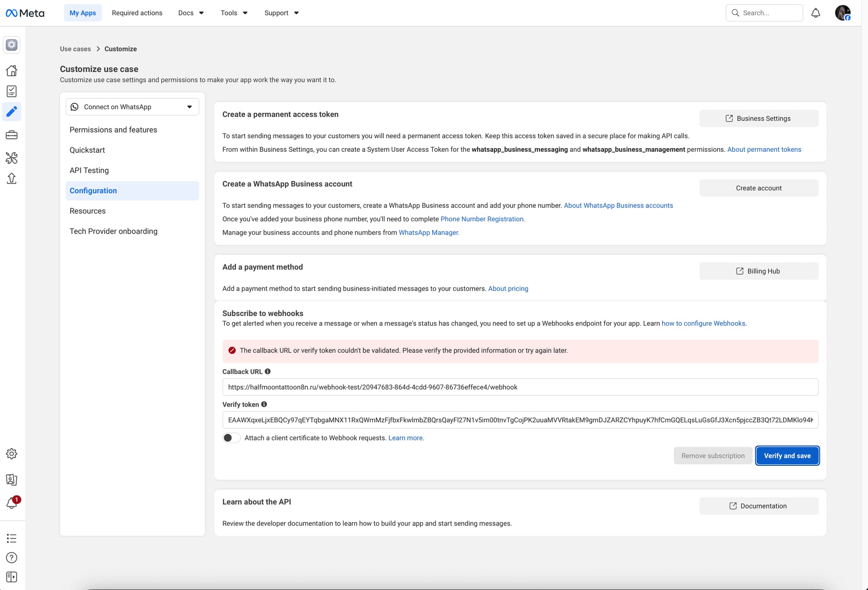Select API Testing in side menu
The width and height of the screenshot is (868, 590).
tap(89, 170)
